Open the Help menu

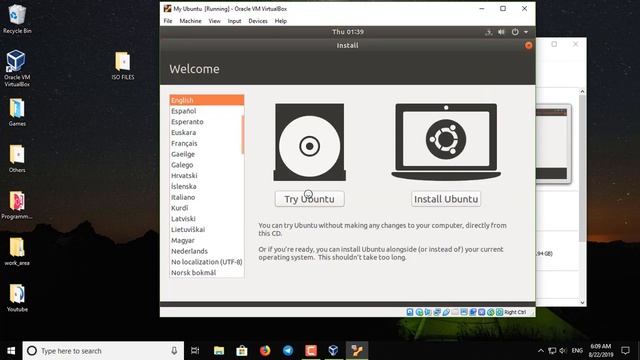tap(280, 21)
